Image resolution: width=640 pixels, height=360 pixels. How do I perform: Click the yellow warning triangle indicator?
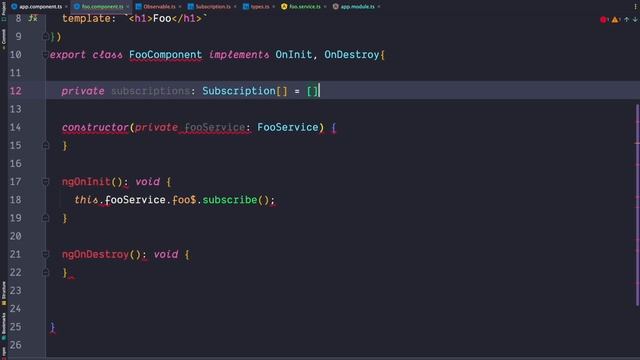pyautogui.click(x=615, y=20)
